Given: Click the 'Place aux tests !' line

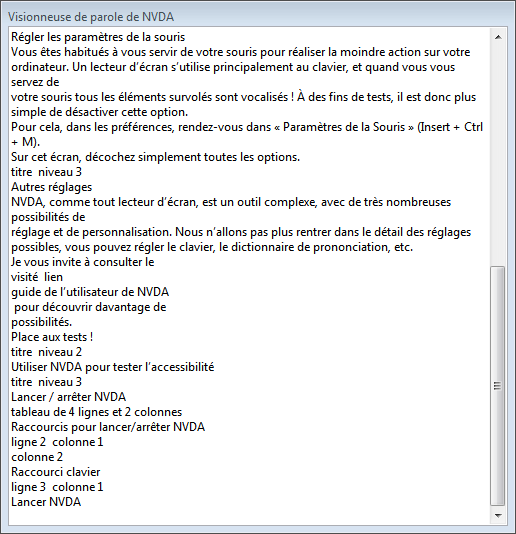Looking at the screenshot, I should pos(52,337).
